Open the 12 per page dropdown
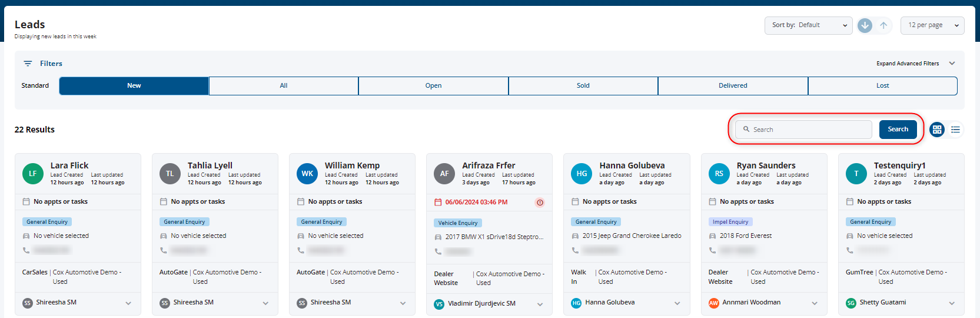This screenshot has height=318, width=980. point(932,25)
